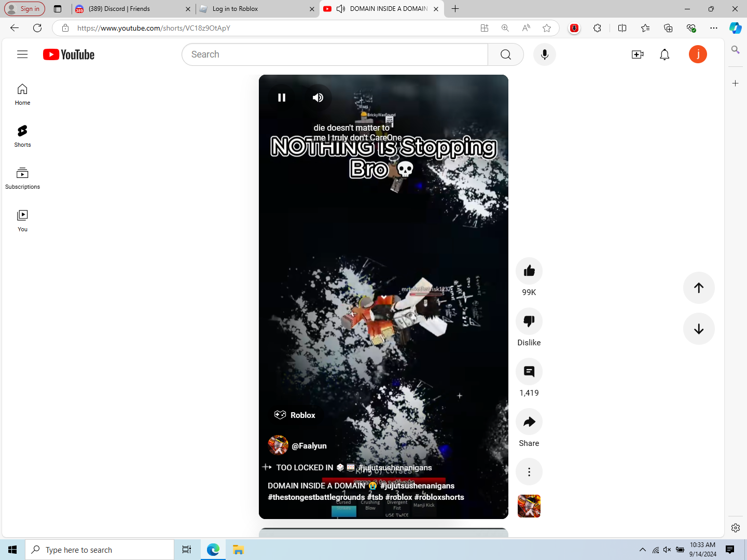Screen dimensions: 747x560
Task: Open the Favorites list
Action: pyautogui.click(x=645, y=28)
